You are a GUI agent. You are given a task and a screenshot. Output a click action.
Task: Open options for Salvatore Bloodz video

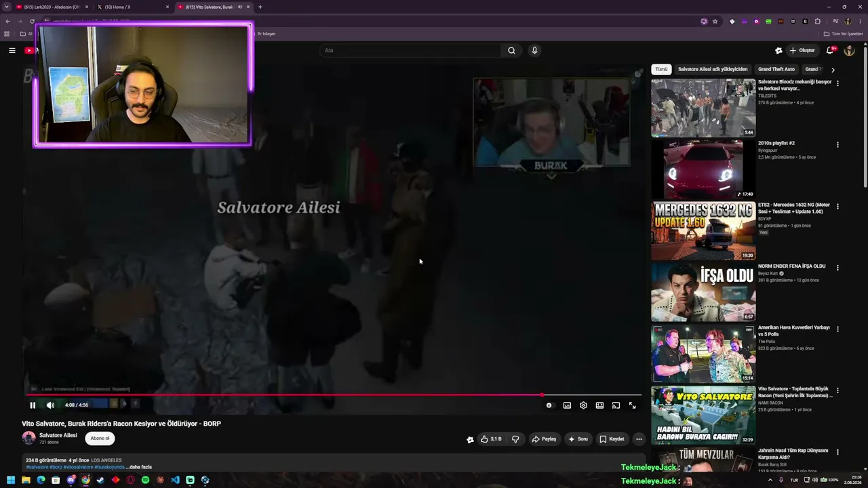(837, 83)
